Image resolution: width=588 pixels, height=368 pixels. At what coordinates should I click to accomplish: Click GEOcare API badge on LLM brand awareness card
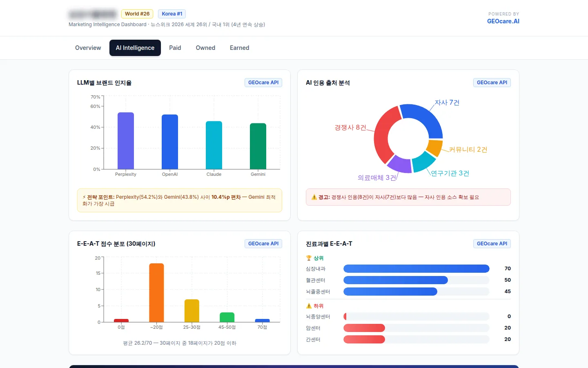click(263, 83)
